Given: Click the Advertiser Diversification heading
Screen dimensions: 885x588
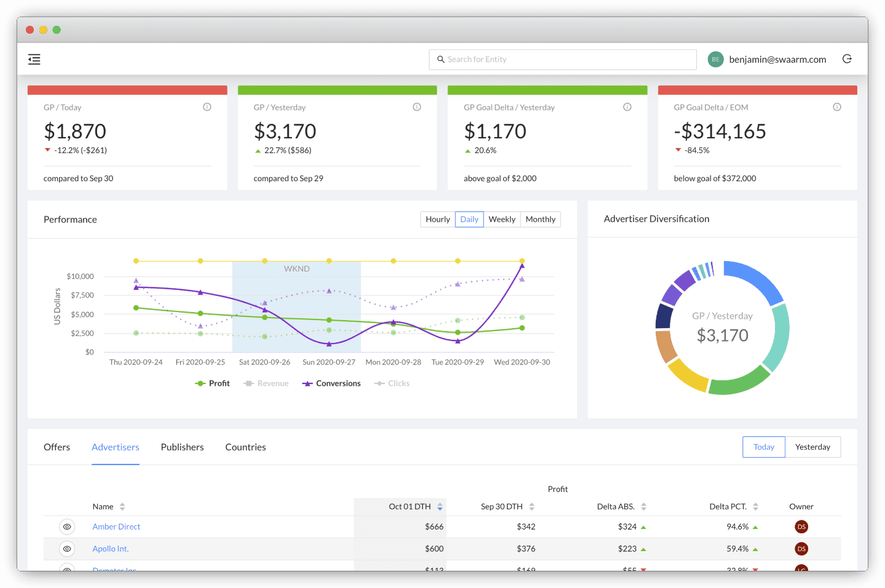Looking at the screenshot, I should click(x=656, y=219).
